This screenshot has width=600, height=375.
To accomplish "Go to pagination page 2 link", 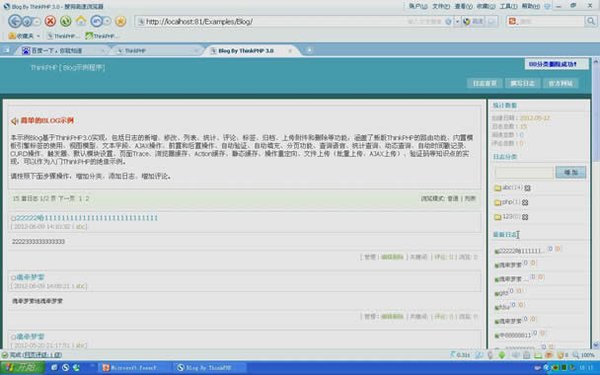I will 87,198.
